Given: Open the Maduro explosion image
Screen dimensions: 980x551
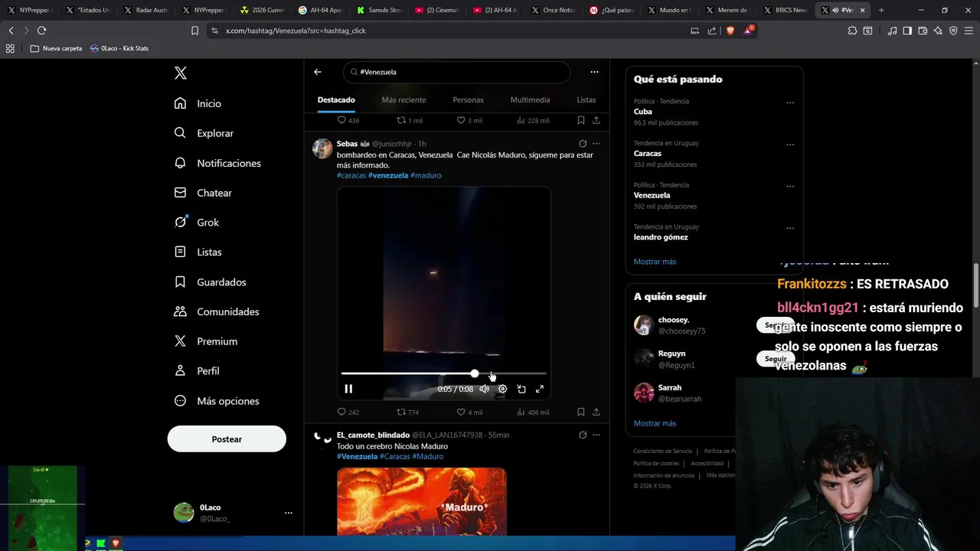Looking at the screenshot, I should click(422, 501).
